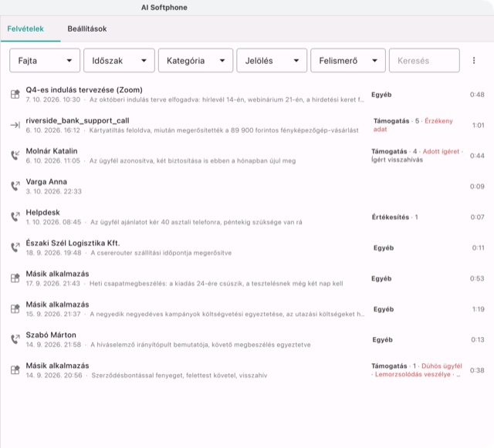Click the Dühös ügyfél red tag
The height and width of the screenshot is (448, 494).
[x=442, y=365]
